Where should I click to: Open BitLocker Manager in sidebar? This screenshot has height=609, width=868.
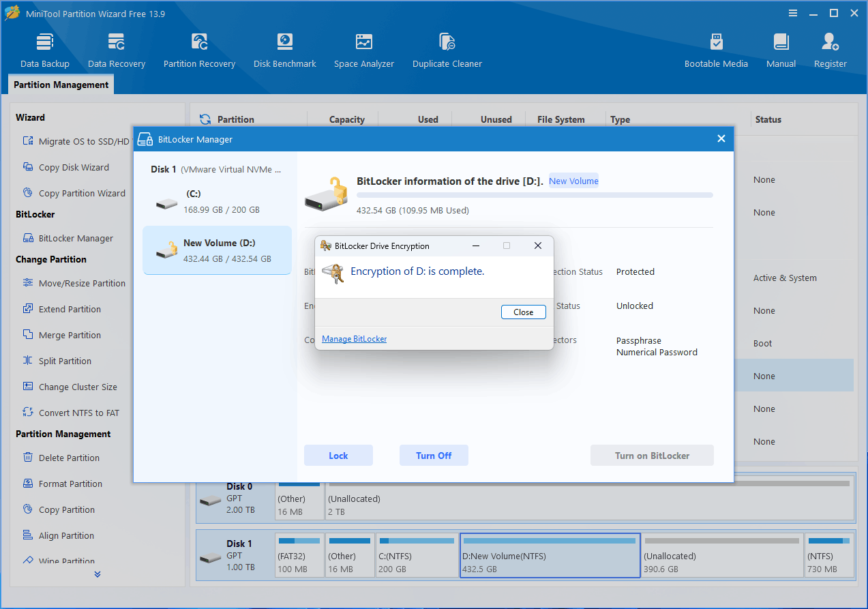[x=68, y=238]
